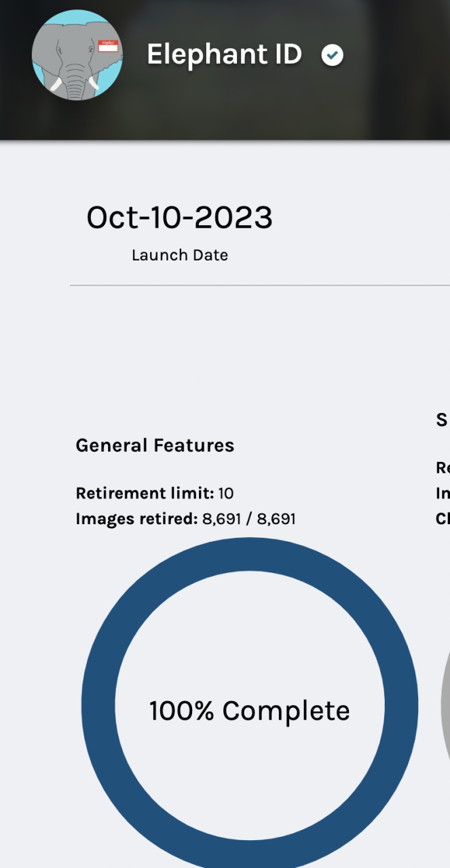This screenshot has height=868, width=450.
Task: Click the cut-off "Cl" label on right
Action: (x=443, y=519)
